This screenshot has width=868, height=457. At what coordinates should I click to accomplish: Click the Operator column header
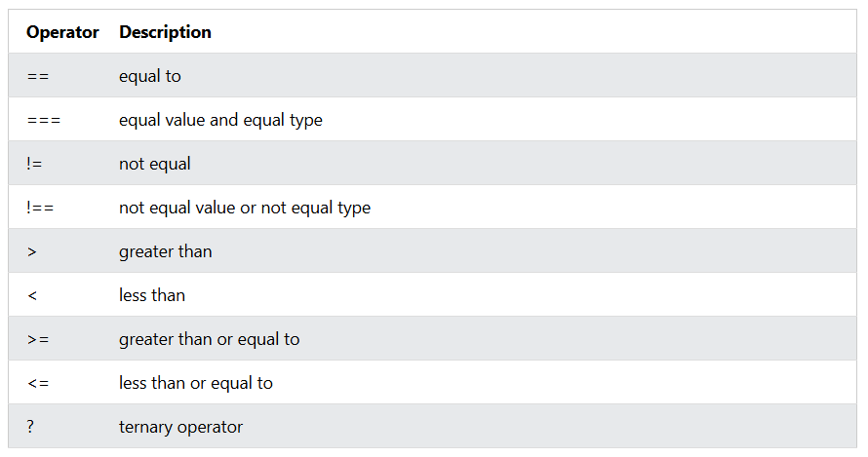point(62,32)
